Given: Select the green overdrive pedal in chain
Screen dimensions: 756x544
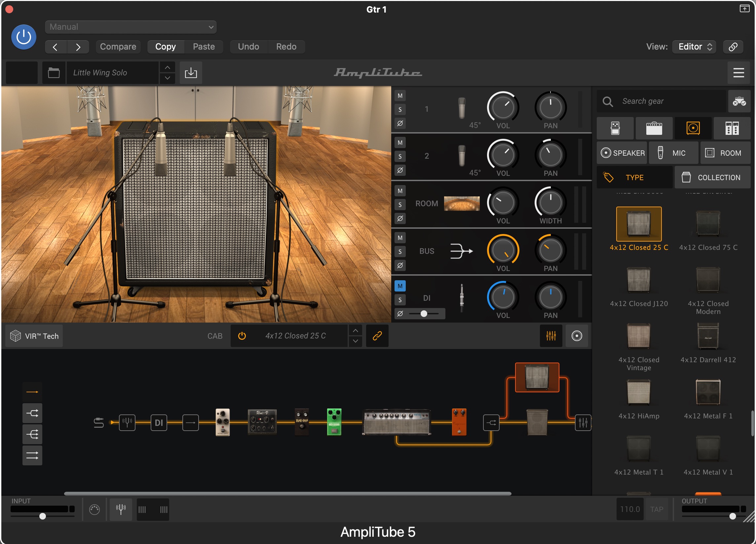Looking at the screenshot, I should pyautogui.click(x=334, y=422).
